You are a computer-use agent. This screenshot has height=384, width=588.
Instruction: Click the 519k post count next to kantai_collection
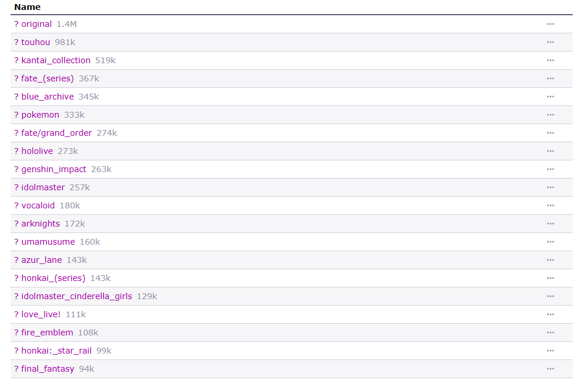105,60
